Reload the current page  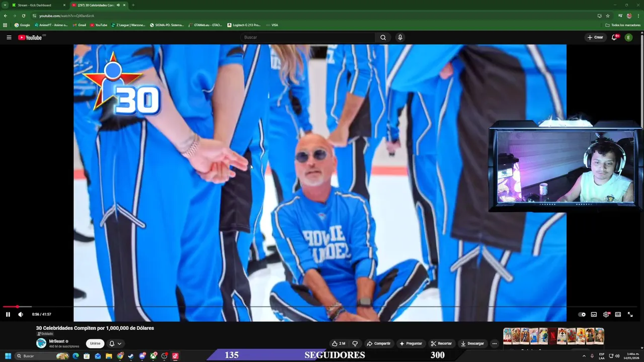(23, 16)
